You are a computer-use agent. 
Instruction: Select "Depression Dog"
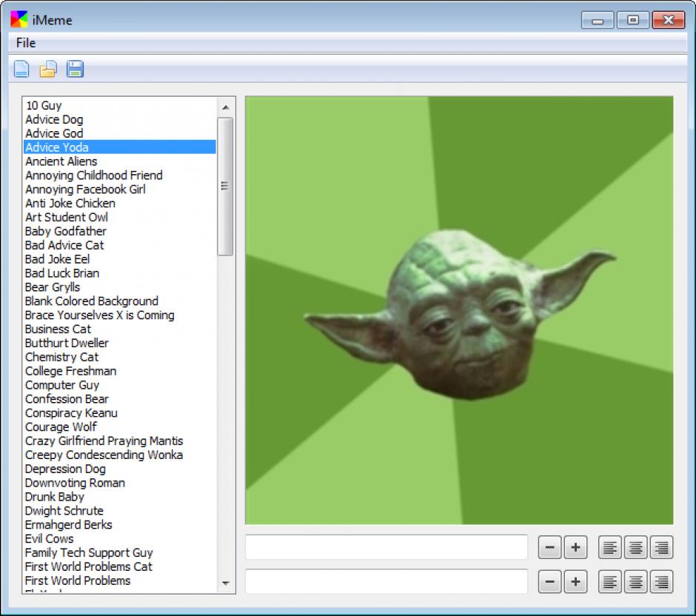click(x=120, y=469)
